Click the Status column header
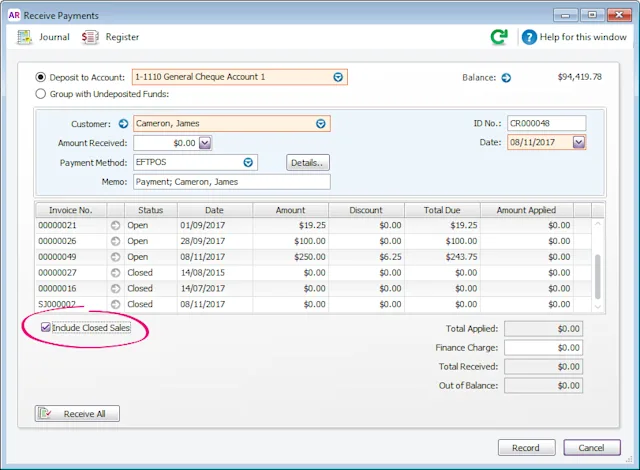640x470 pixels. [x=151, y=210]
